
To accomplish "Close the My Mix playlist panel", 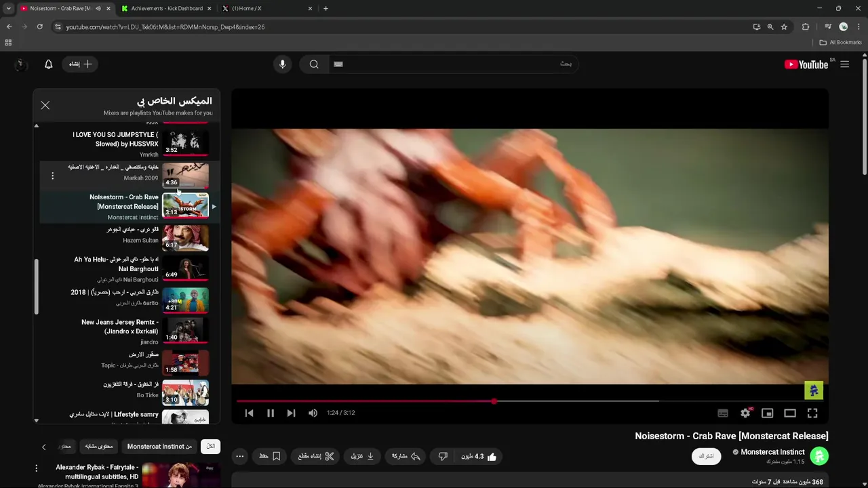I will click(45, 105).
